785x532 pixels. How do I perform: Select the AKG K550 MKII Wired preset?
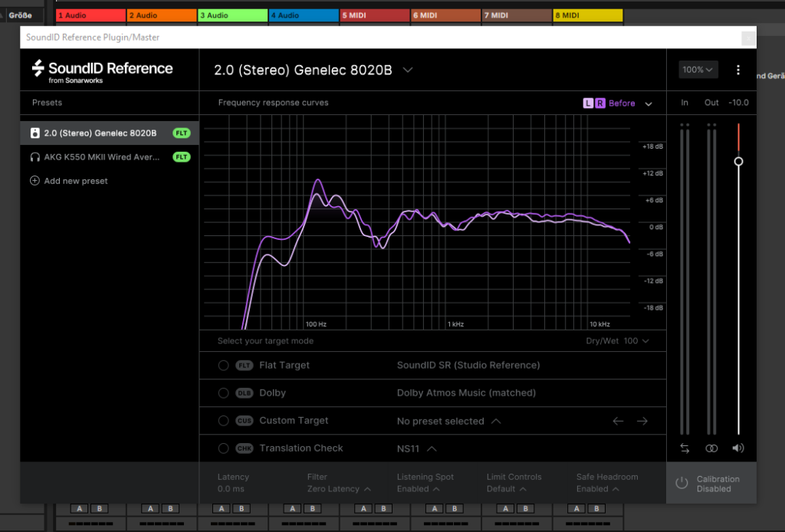click(110, 157)
